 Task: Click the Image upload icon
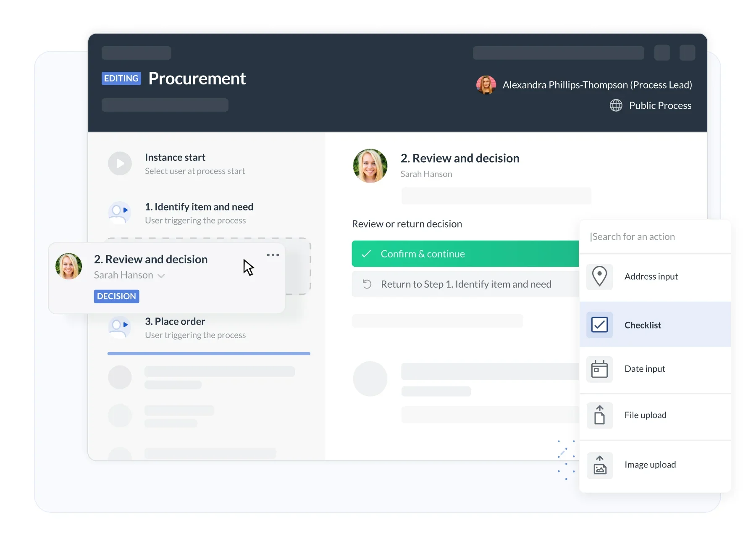pyautogui.click(x=599, y=465)
